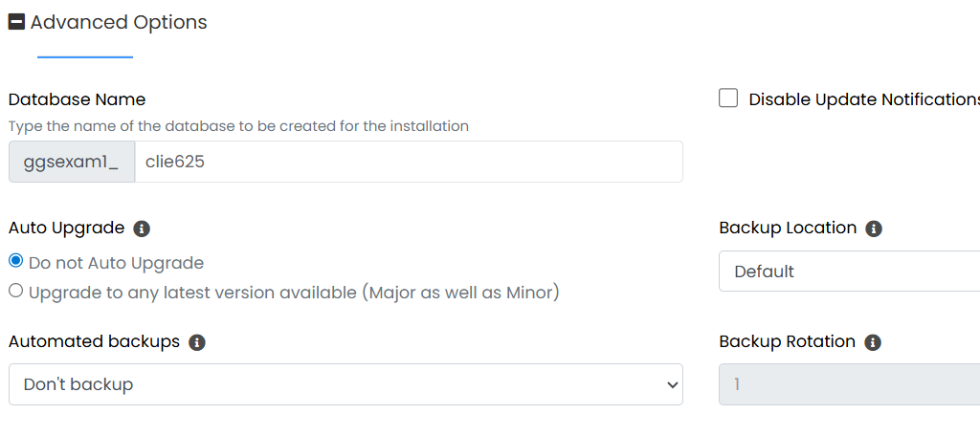Focus the database name field containing clie625
This screenshot has height=436, width=980.
(409, 163)
